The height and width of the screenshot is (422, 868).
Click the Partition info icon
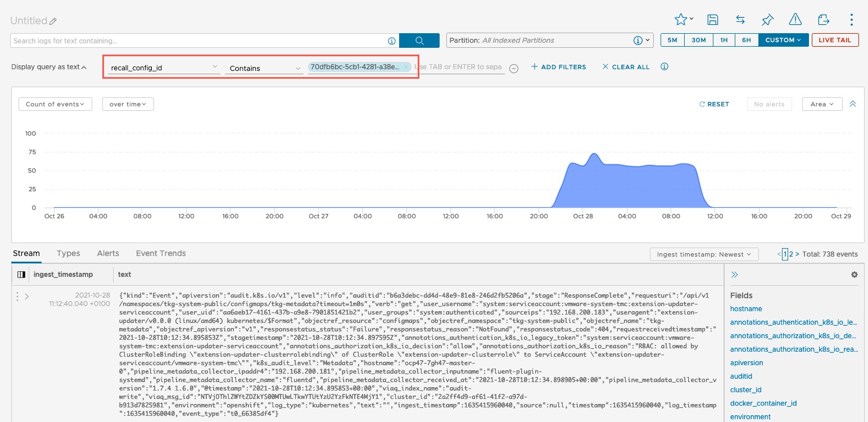coord(638,41)
